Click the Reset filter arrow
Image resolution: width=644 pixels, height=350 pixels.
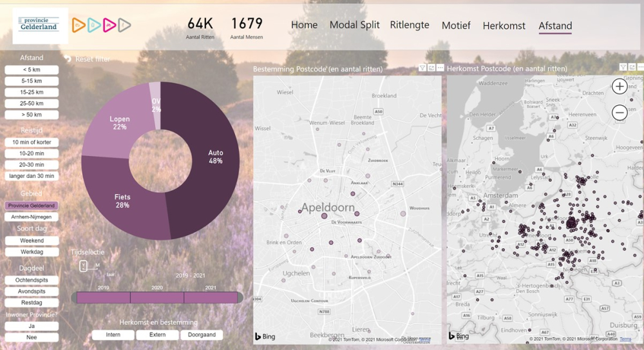[68, 59]
